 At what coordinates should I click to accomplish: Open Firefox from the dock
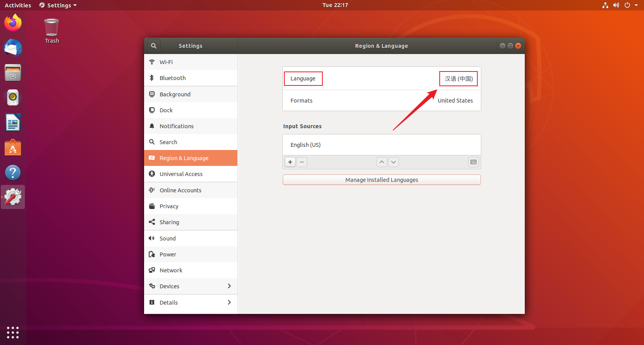pyautogui.click(x=13, y=23)
